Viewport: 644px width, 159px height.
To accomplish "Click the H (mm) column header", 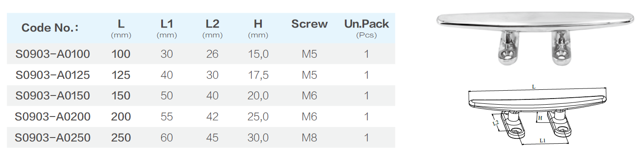I will [258, 28].
